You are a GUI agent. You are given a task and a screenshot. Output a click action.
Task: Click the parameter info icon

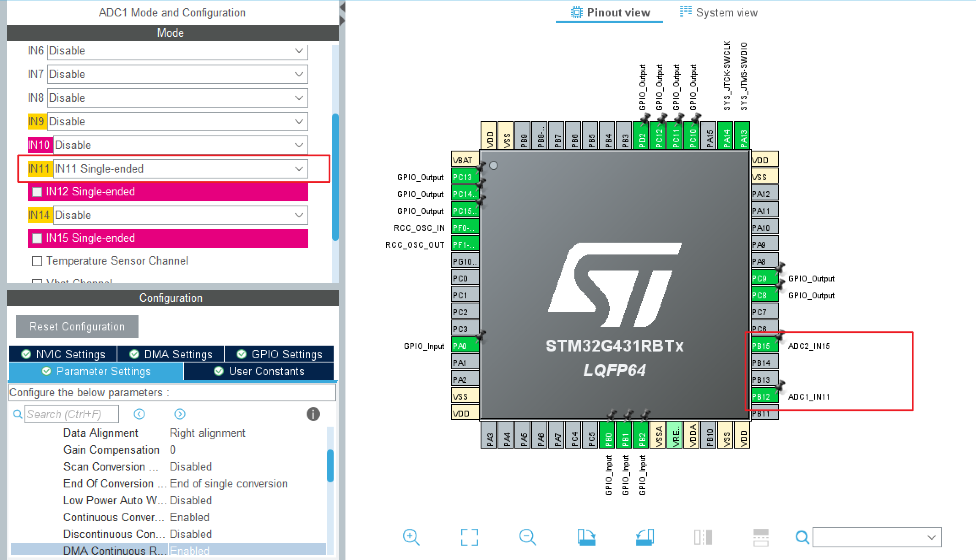[x=313, y=414]
